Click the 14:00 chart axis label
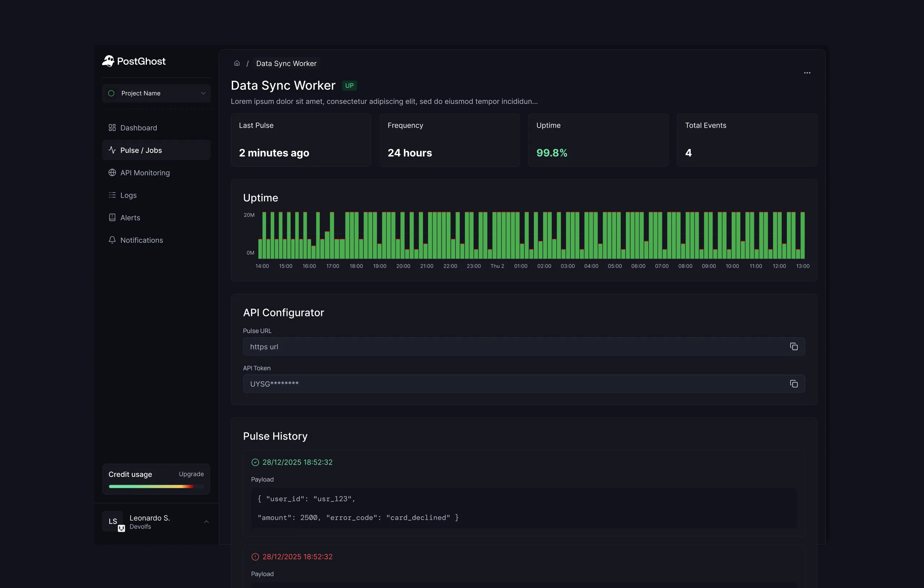Screen dimensions: 924x588 click(x=262, y=266)
